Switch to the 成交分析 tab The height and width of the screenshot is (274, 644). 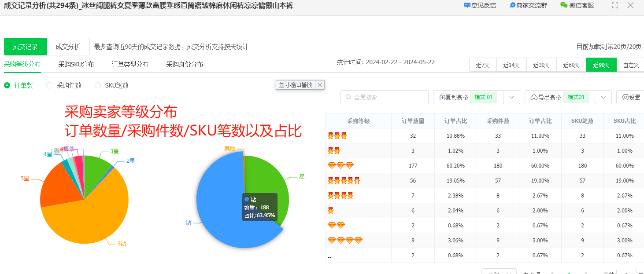coord(68,46)
